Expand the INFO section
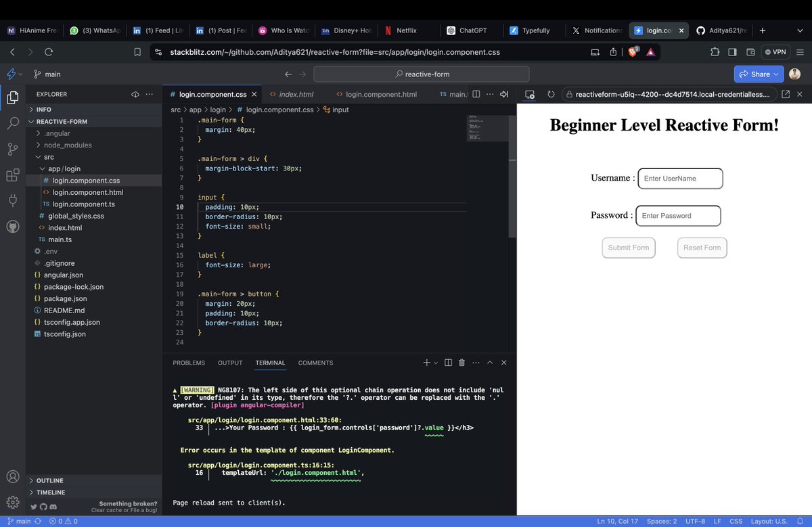812x527 pixels. click(x=94, y=109)
